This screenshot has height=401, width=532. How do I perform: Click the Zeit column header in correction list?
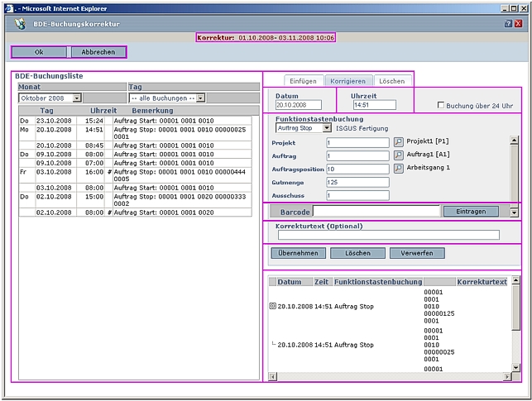(321, 282)
